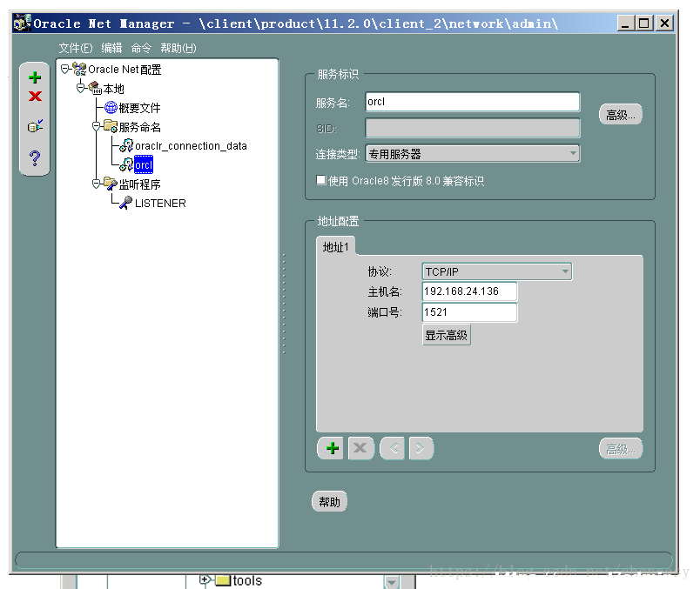Image resolution: width=700 pixels, height=589 pixels.
Task: Click the red X delete icon in left toolbar
Action: tap(35, 96)
